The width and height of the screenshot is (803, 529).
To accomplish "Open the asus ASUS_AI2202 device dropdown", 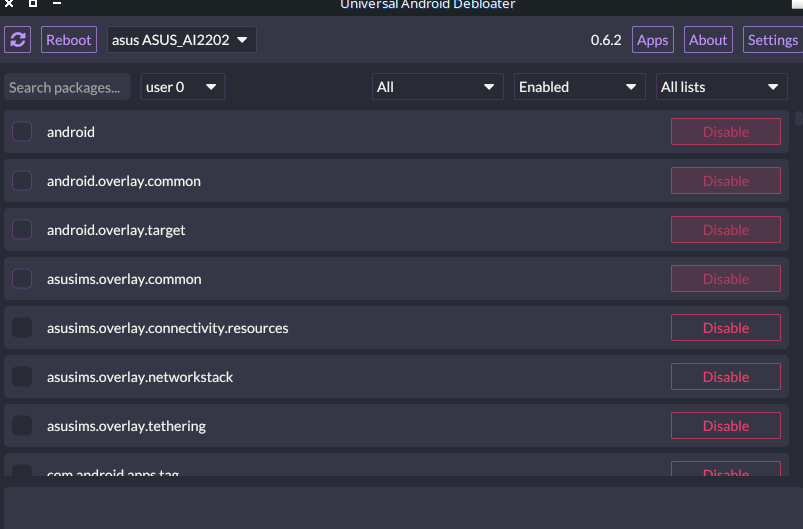I will (x=181, y=40).
